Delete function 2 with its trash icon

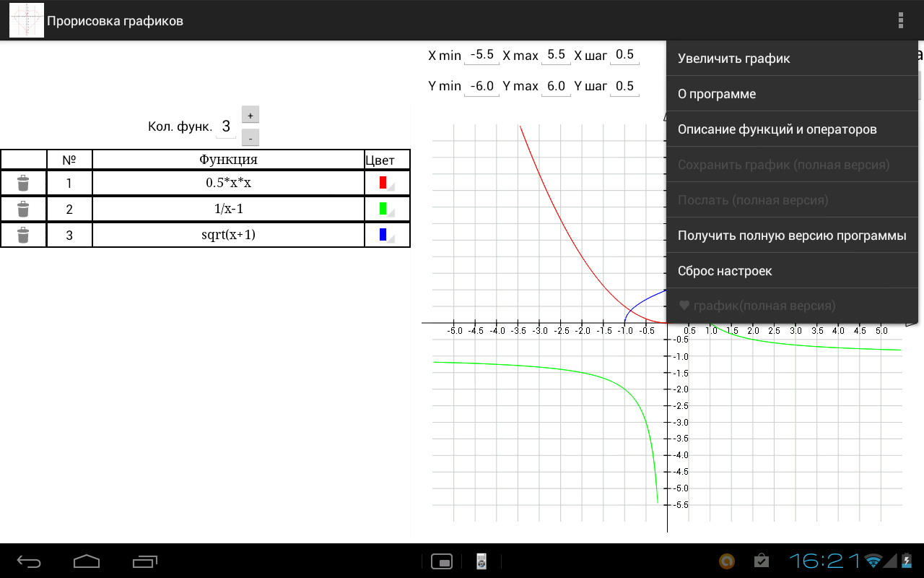tap(23, 210)
